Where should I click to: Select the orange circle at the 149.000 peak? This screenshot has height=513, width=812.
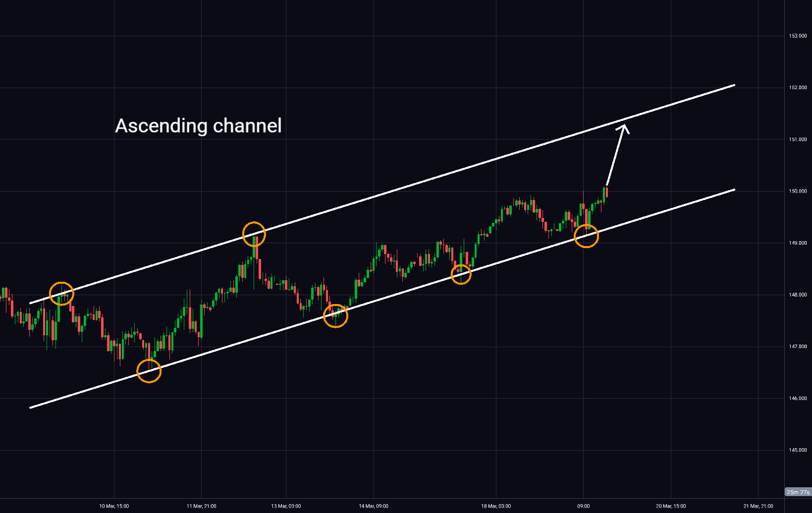pyautogui.click(x=254, y=234)
